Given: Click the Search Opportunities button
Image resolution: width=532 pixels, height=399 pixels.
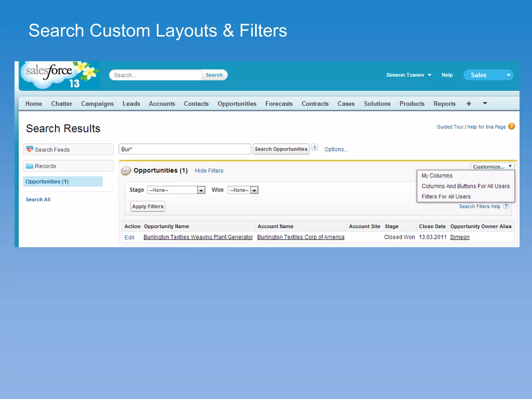Looking at the screenshot, I should point(281,149).
